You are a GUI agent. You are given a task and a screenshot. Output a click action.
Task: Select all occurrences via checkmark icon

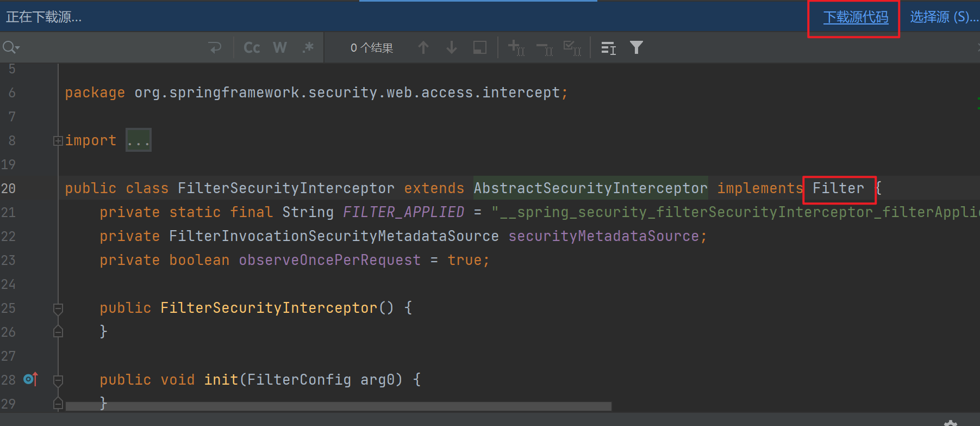572,48
